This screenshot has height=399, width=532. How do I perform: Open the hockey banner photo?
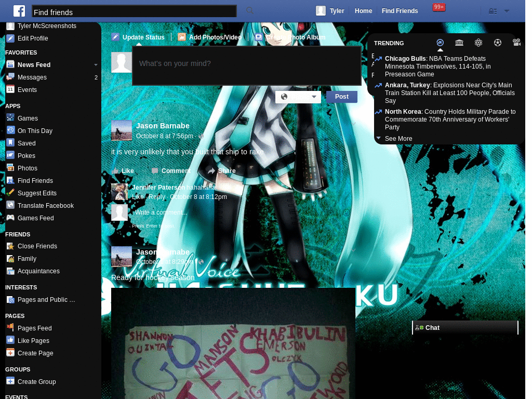click(x=233, y=343)
